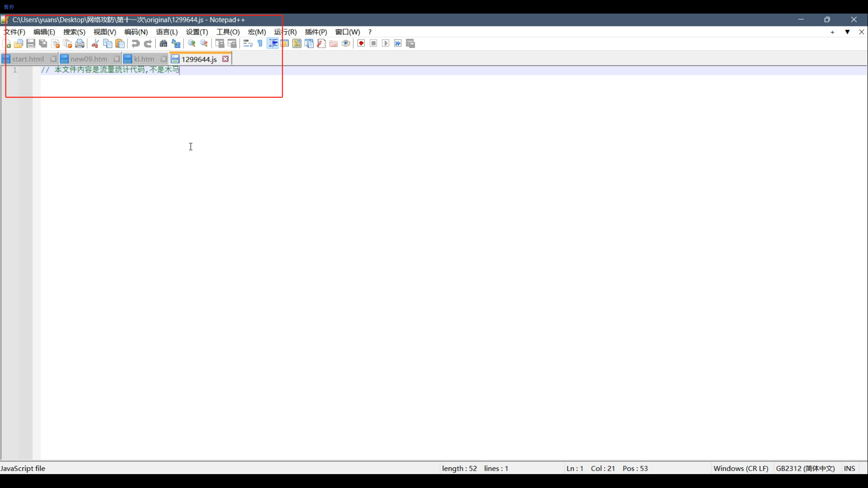Start macro recording with red dot icon
This screenshot has width=868, height=488.
click(361, 43)
